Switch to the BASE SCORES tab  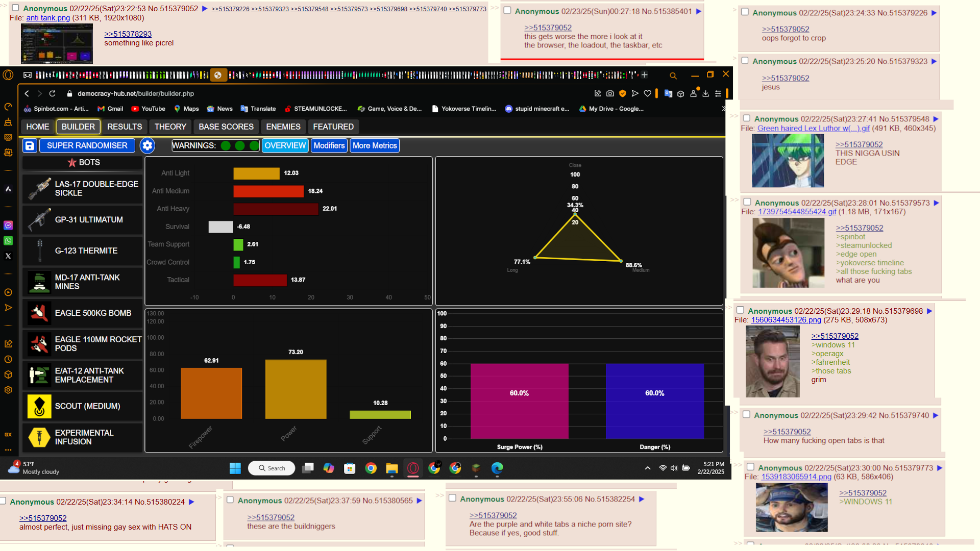pyautogui.click(x=226, y=127)
